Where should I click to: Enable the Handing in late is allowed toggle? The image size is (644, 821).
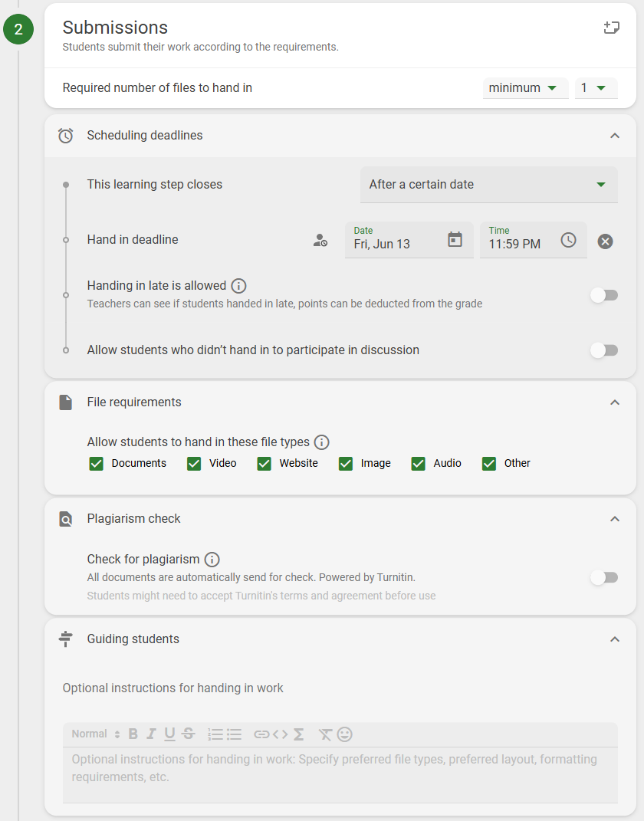tap(604, 294)
